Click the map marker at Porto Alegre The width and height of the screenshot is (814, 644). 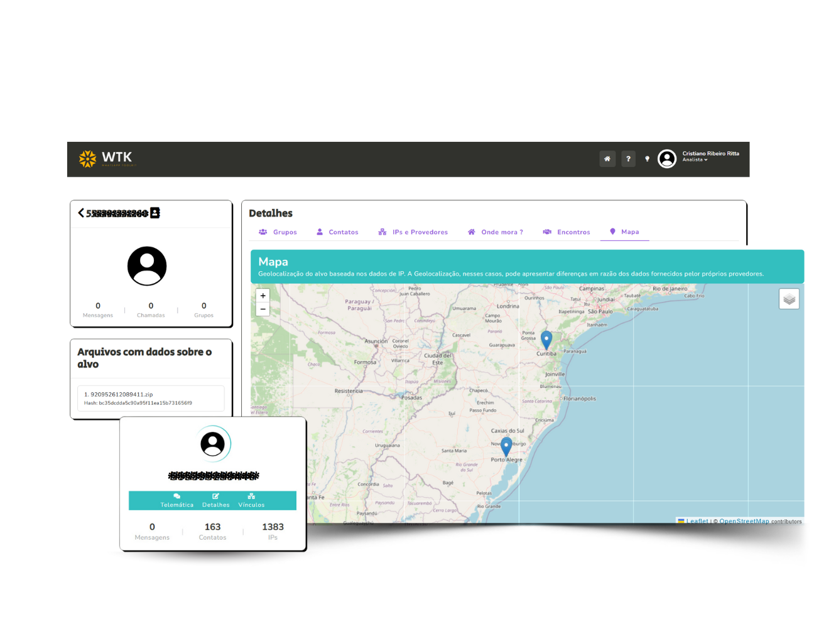coord(506,447)
